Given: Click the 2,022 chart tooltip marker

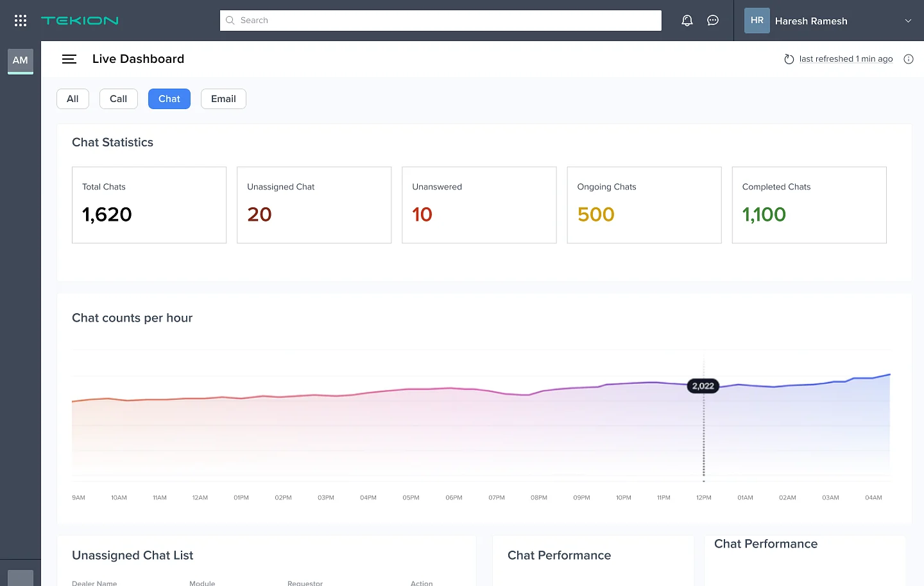Looking at the screenshot, I should click(x=703, y=386).
